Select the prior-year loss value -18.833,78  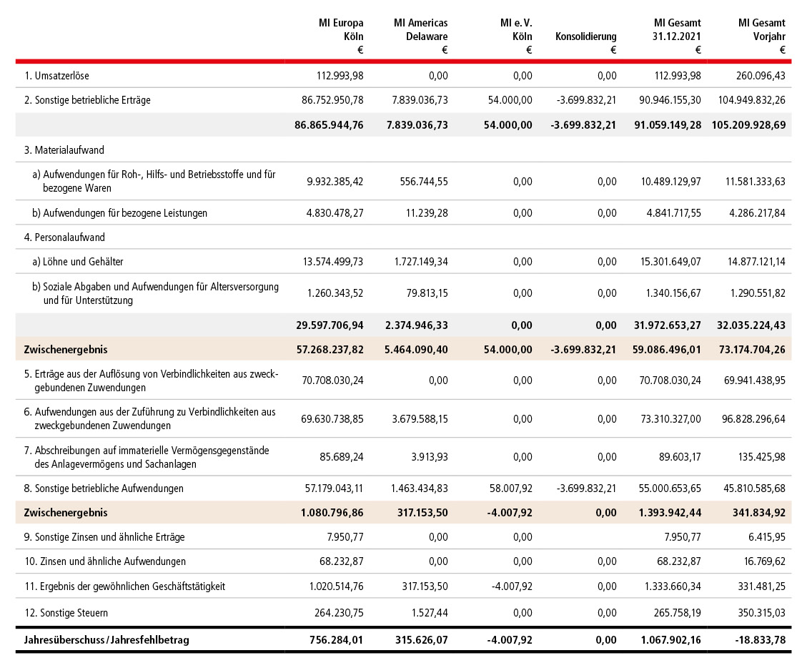pos(757,640)
